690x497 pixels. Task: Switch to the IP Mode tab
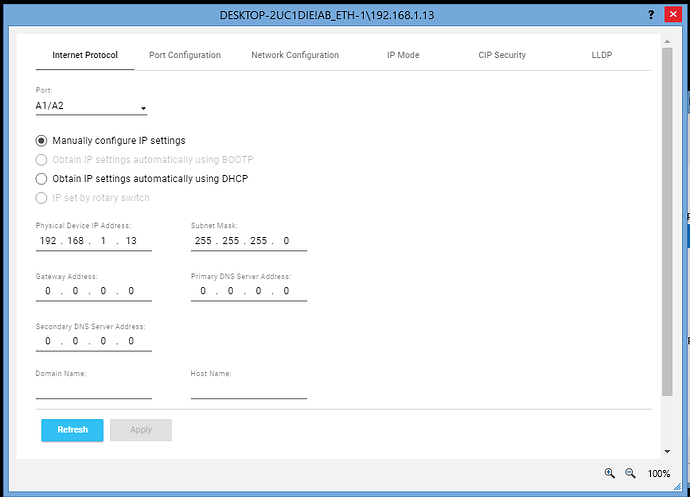pos(403,55)
